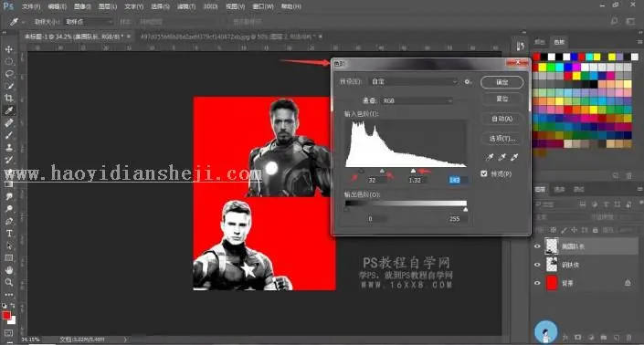Image resolution: width=644 pixels, height=345 pixels.
Task: Select the Type tool
Action: (8, 233)
